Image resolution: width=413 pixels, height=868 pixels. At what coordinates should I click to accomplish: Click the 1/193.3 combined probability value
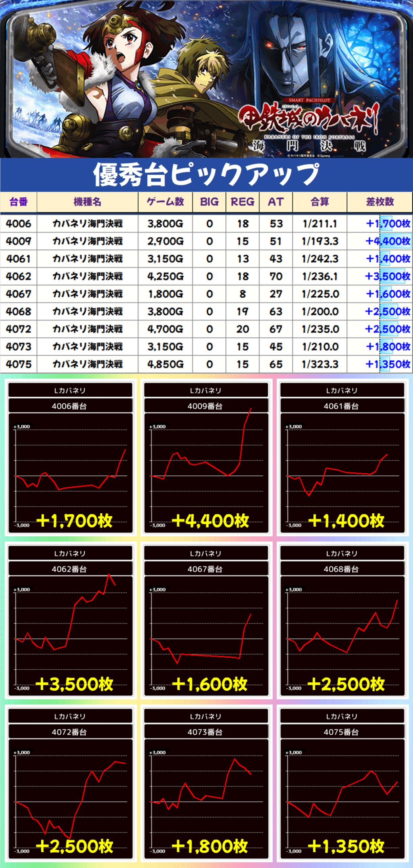coord(320,241)
